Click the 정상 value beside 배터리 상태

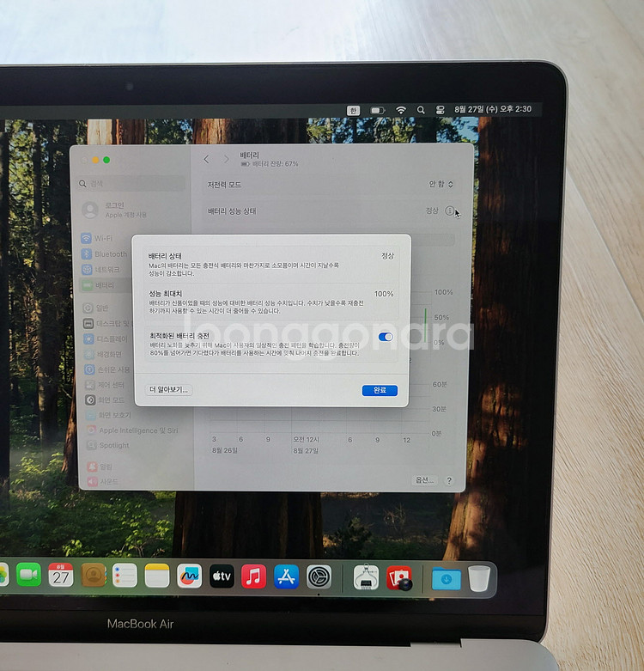pyautogui.click(x=387, y=255)
